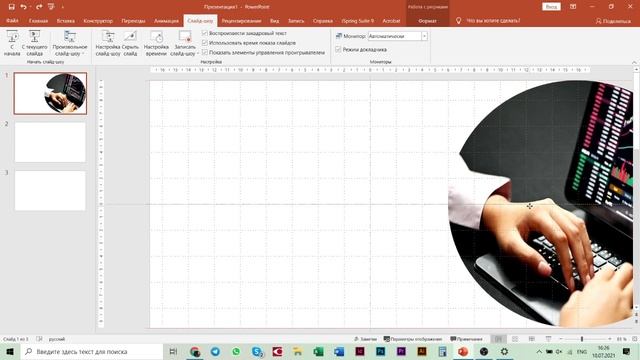
Task: Click the 'Поделиться' share button
Action: (613, 21)
